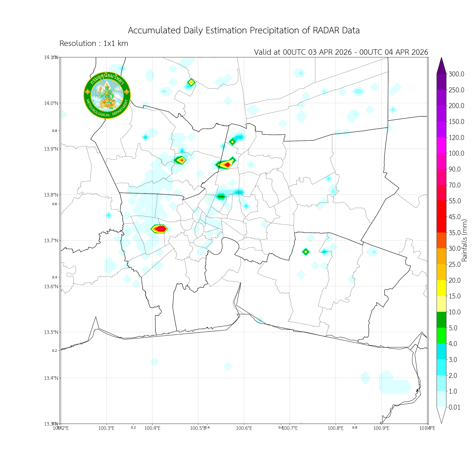The width and height of the screenshot is (476, 476).
Task: Click the 'Resolution : 1x1 km' label
Action: pos(94,43)
